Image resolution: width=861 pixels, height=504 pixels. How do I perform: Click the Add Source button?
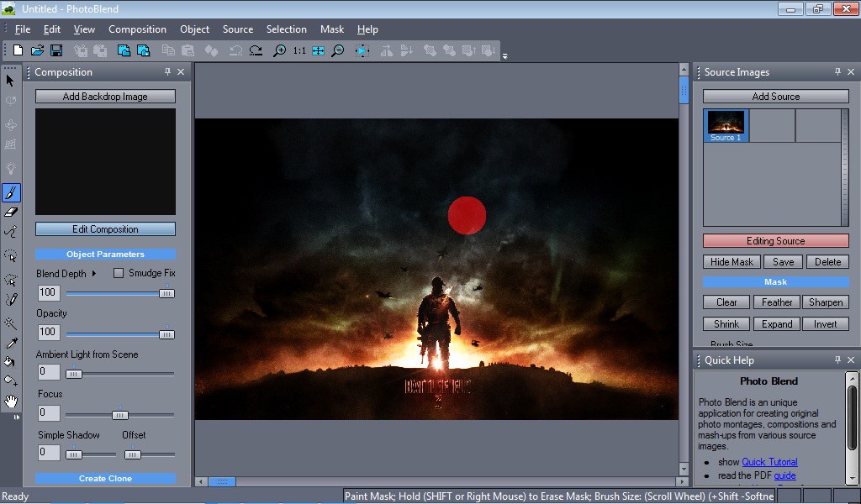coord(776,97)
